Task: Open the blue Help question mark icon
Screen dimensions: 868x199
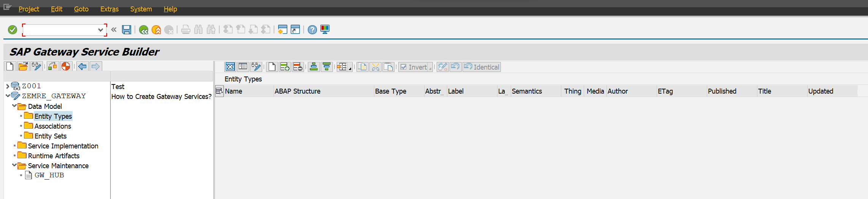Action: (312, 30)
